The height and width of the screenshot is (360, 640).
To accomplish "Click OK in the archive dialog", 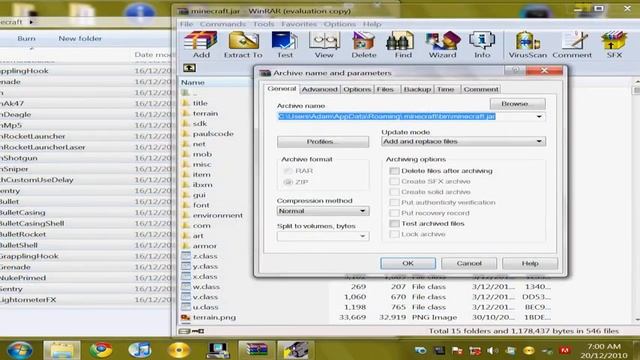I will tap(408, 263).
